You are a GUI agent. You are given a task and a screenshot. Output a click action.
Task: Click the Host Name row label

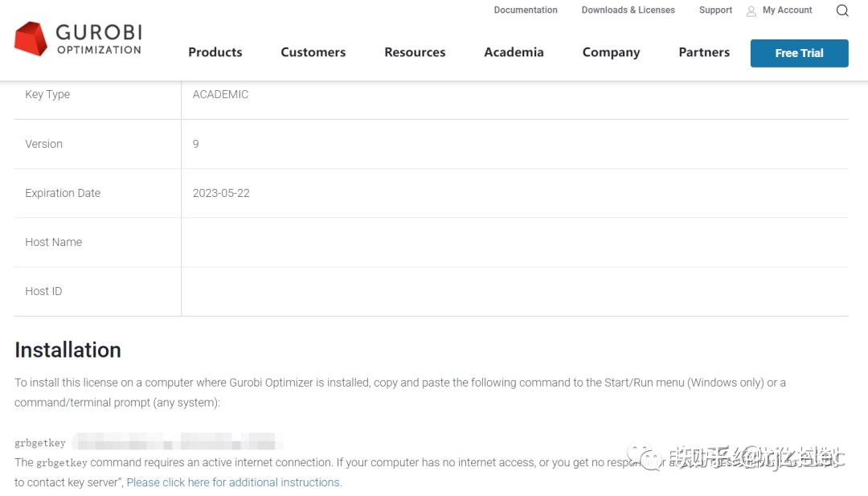point(53,242)
